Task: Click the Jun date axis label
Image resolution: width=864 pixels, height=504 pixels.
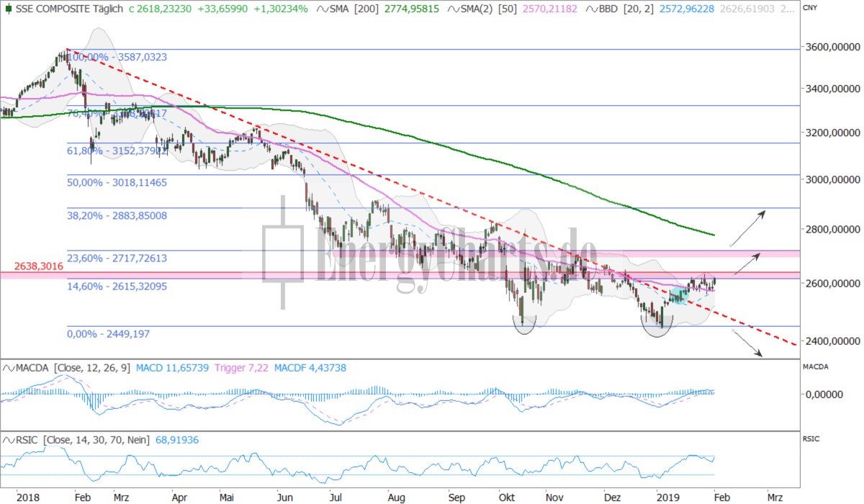Action: pos(284,497)
